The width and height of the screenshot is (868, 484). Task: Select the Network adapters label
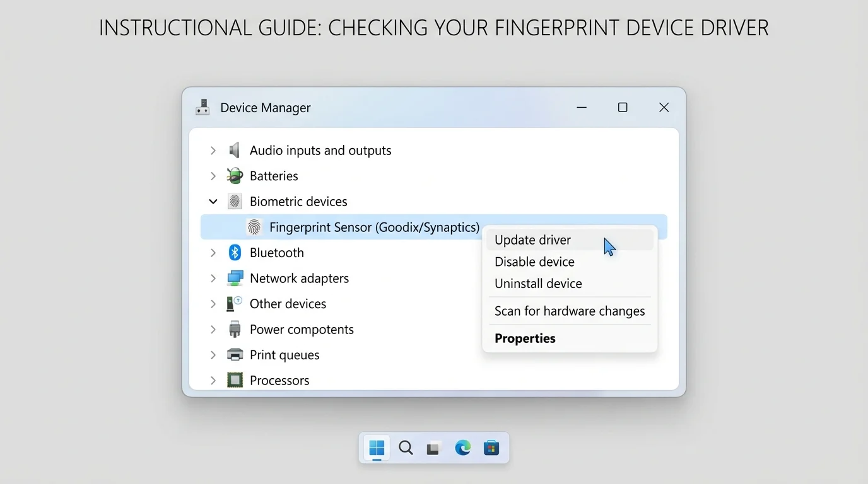pos(299,279)
